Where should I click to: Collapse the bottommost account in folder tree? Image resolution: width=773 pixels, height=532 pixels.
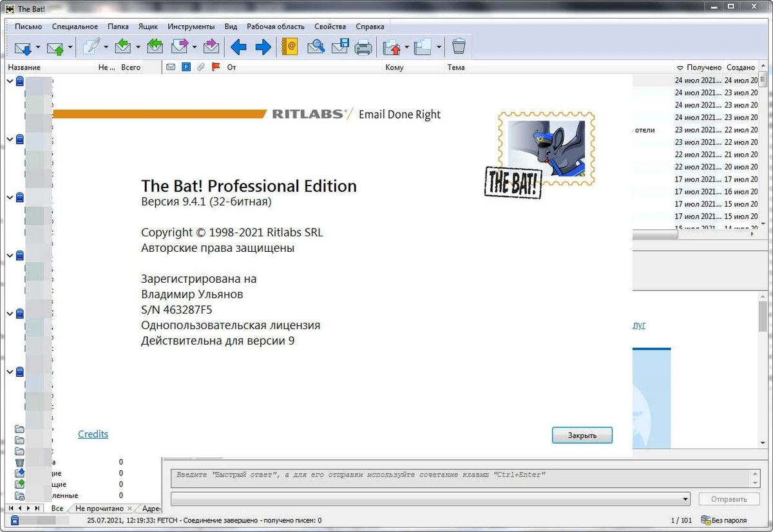point(10,372)
